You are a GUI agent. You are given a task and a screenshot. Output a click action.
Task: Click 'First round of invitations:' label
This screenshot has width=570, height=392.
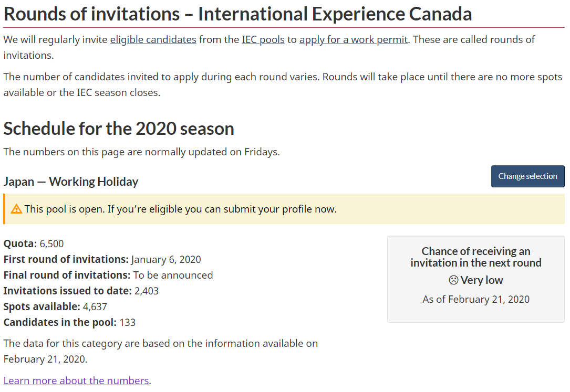click(66, 259)
